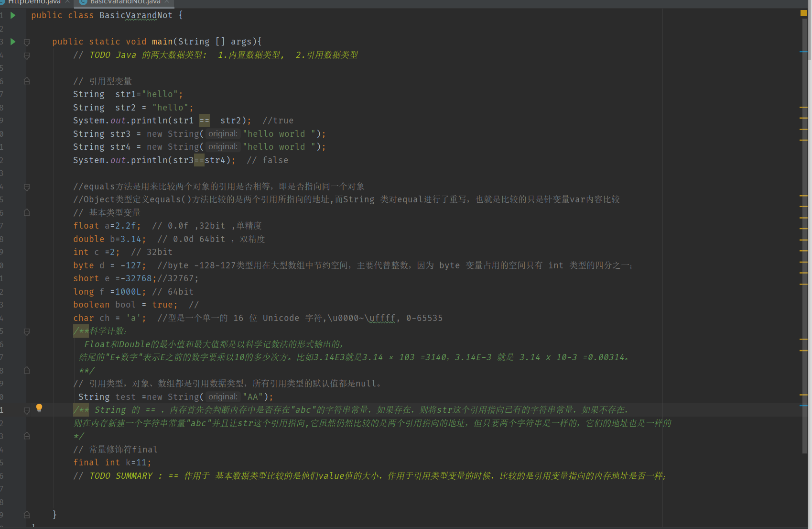
Task: Toggle the fold marker beside the 基本类型变量 comment
Action: coord(27,212)
